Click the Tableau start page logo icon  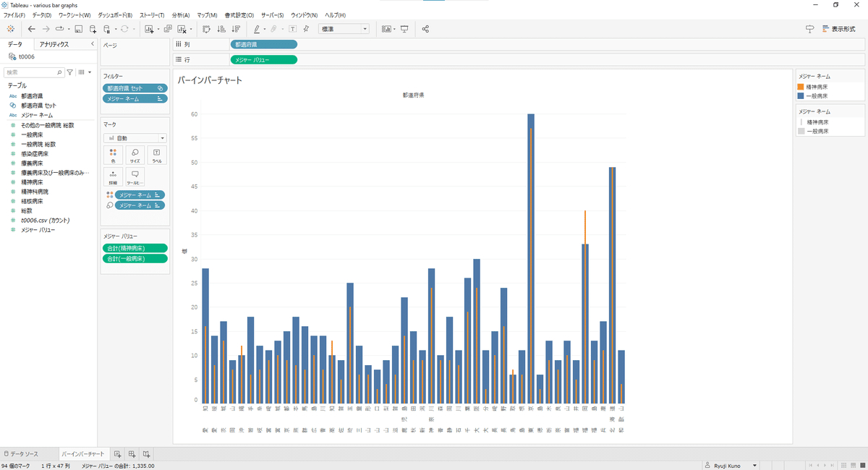pos(10,29)
